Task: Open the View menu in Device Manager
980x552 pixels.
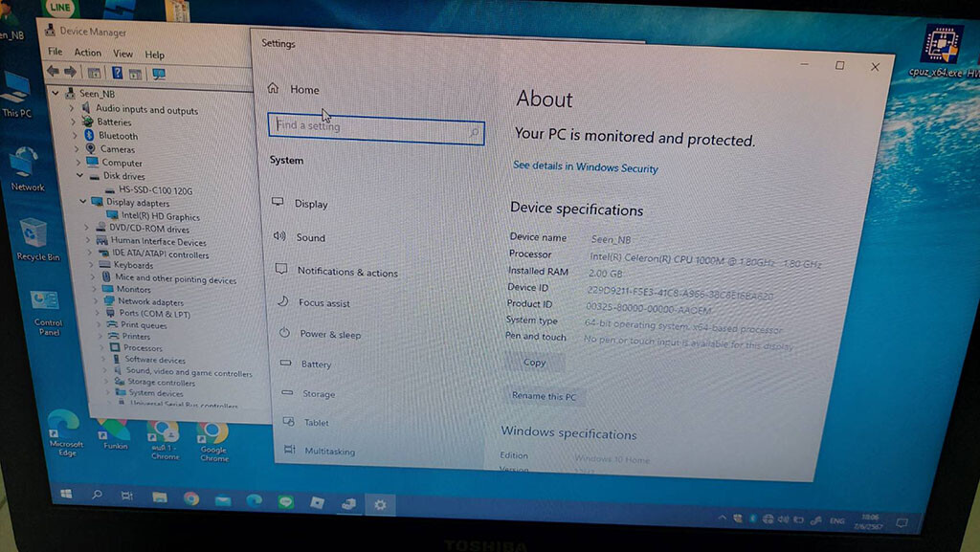Action: click(x=122, y=54)
